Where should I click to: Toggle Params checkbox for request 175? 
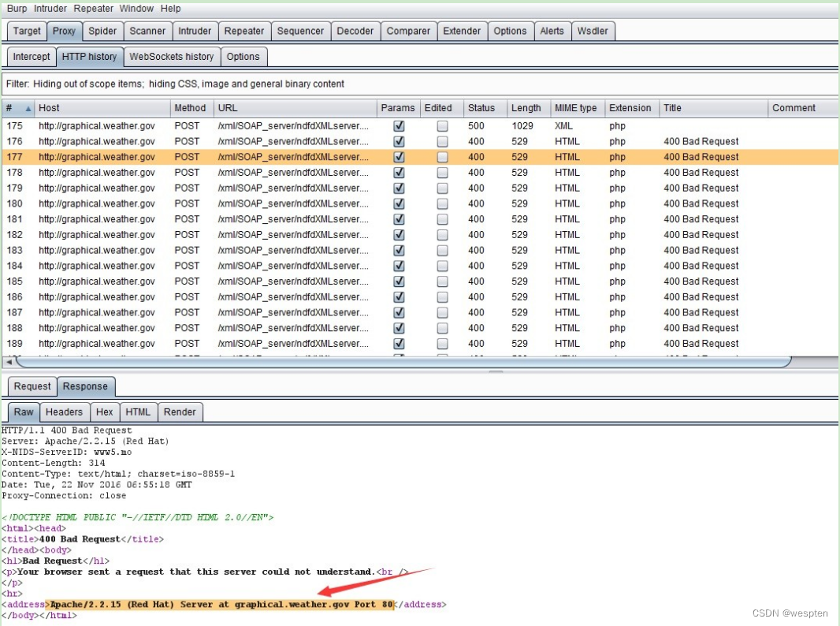pos(399,126)
